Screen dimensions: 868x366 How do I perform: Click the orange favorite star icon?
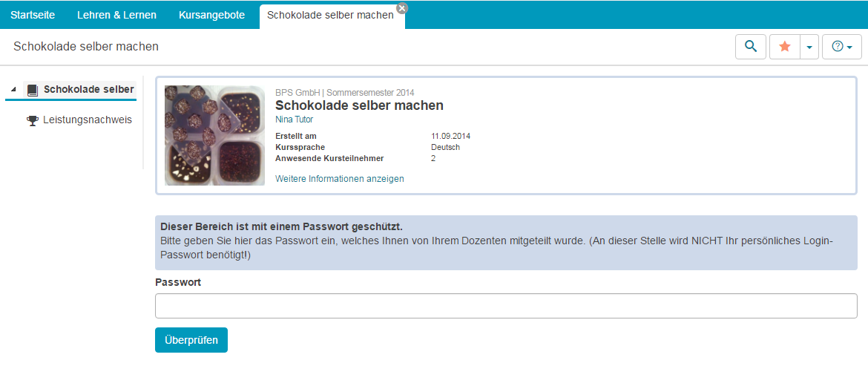[x=784, y=47]
